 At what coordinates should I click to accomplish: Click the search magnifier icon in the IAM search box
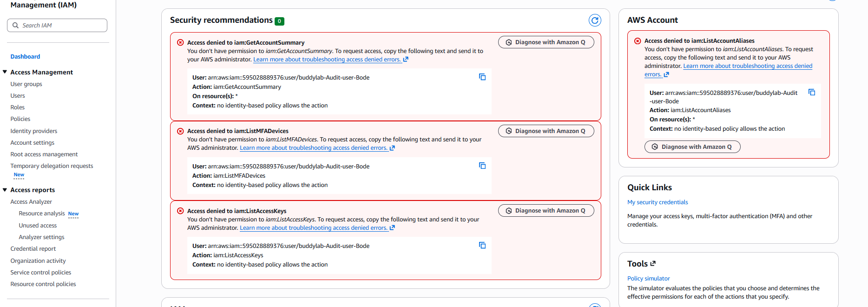15,25
